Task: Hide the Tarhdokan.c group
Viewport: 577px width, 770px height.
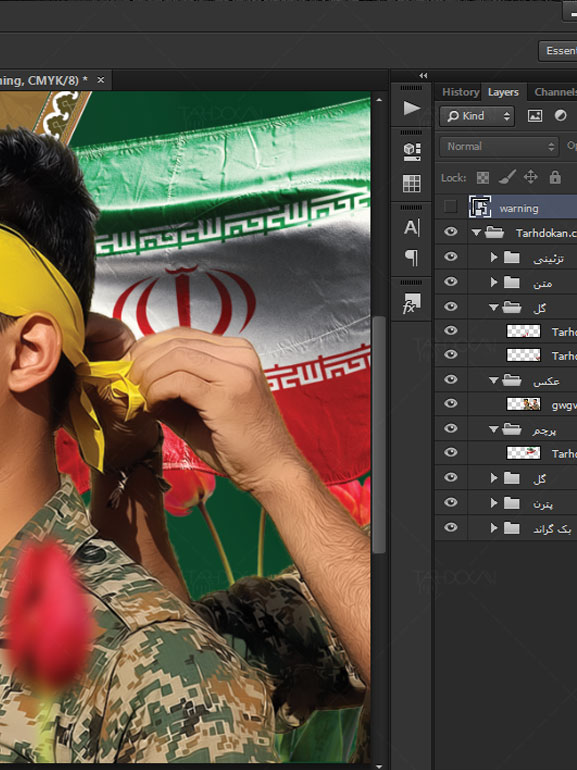Action: 450,232
